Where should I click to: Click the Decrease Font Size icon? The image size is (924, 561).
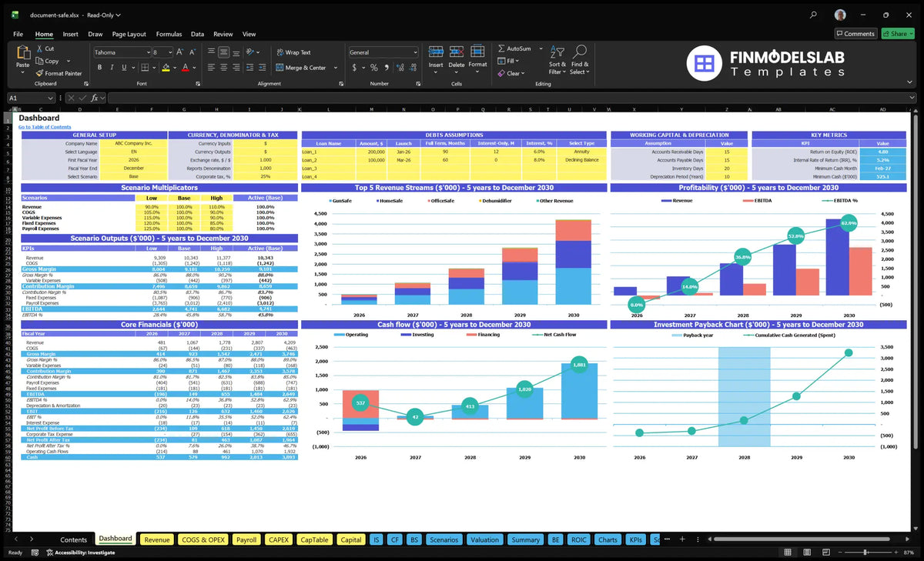tap(191, 52)
